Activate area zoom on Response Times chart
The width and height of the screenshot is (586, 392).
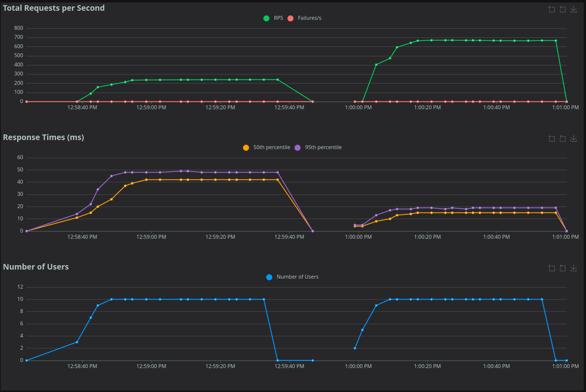click(552, 139)
